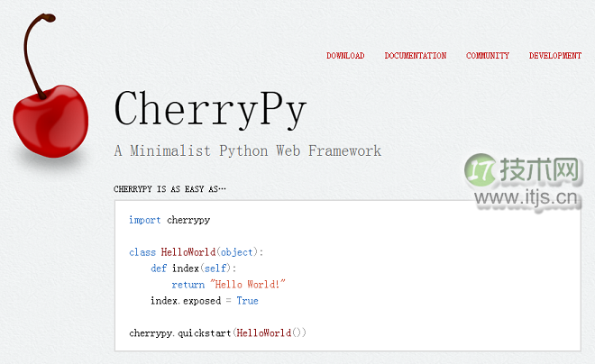
Task: Go to the COMMUNITY page
Action: (x=488, y=56)
